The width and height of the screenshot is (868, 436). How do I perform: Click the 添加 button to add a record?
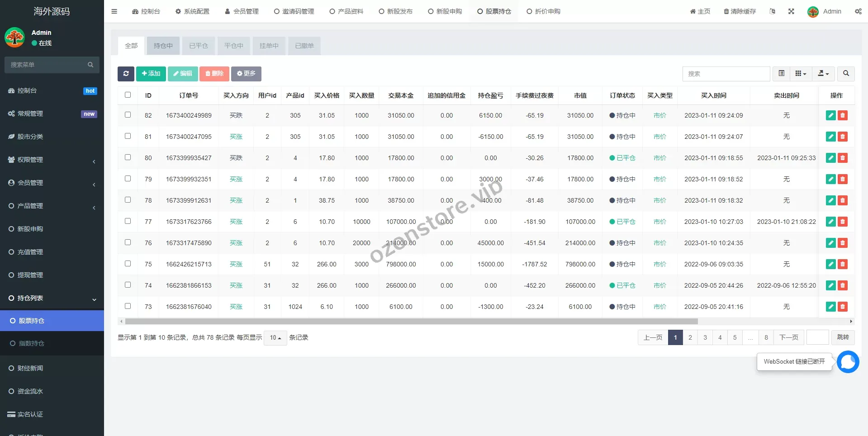[151, 74]
